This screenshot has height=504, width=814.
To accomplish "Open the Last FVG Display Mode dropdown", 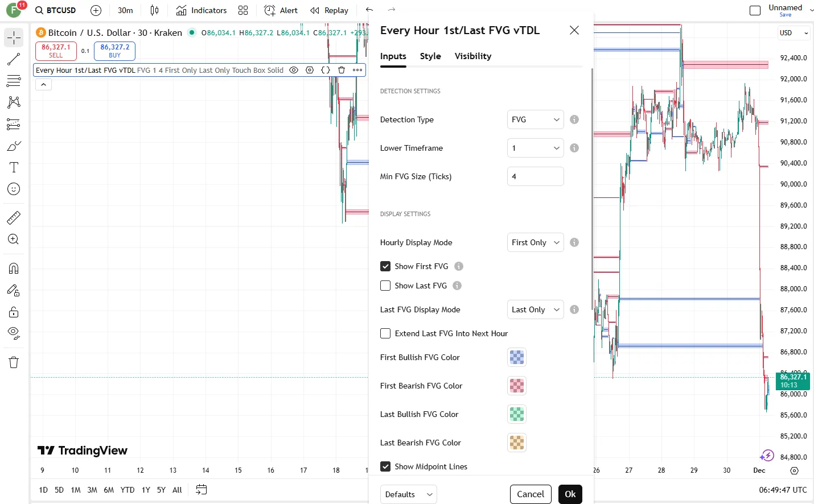I will pos(536,309).
